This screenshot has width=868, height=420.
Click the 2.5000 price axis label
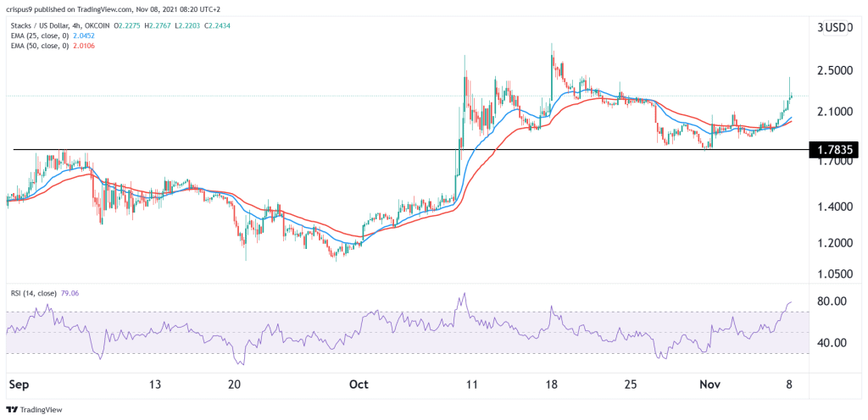pos(835,72)
